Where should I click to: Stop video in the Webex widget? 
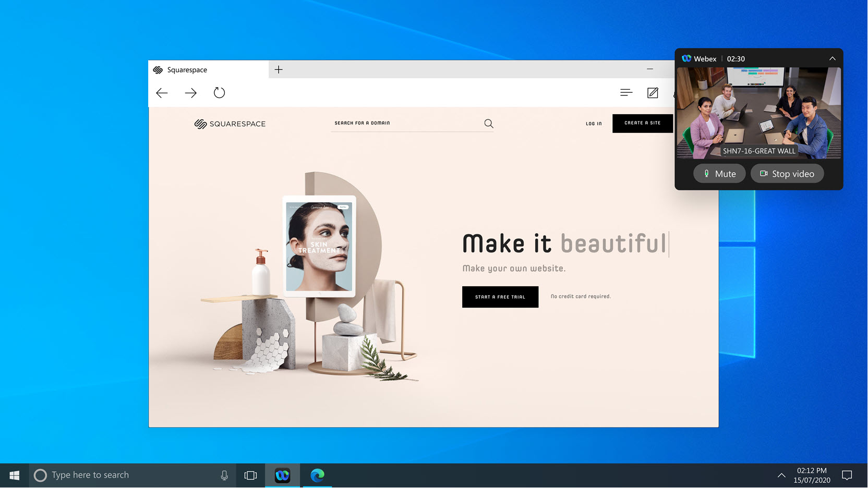pyautogui.click(x=787, y=174)
